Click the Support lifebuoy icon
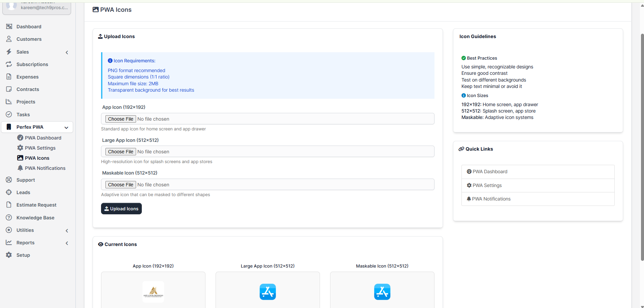The image size is (644, 308). click(9, 180)
